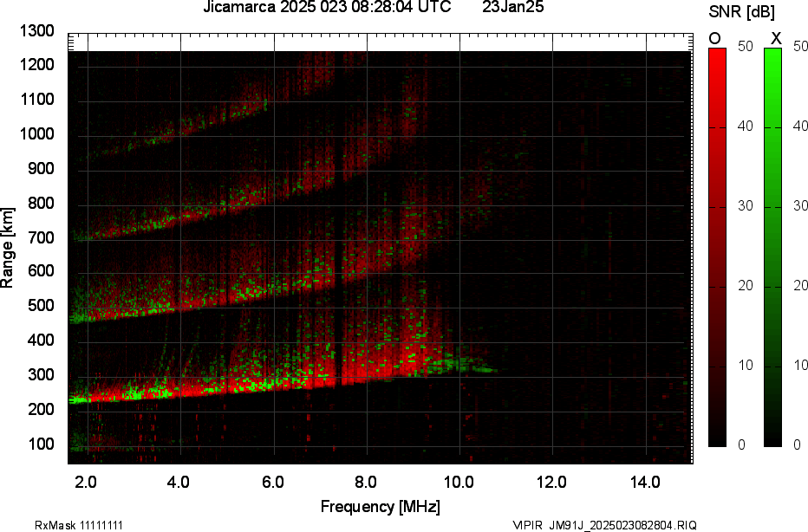Click the '800' range axis tick label
Viewport: 808px width, 532px height.
pos(41,203)
